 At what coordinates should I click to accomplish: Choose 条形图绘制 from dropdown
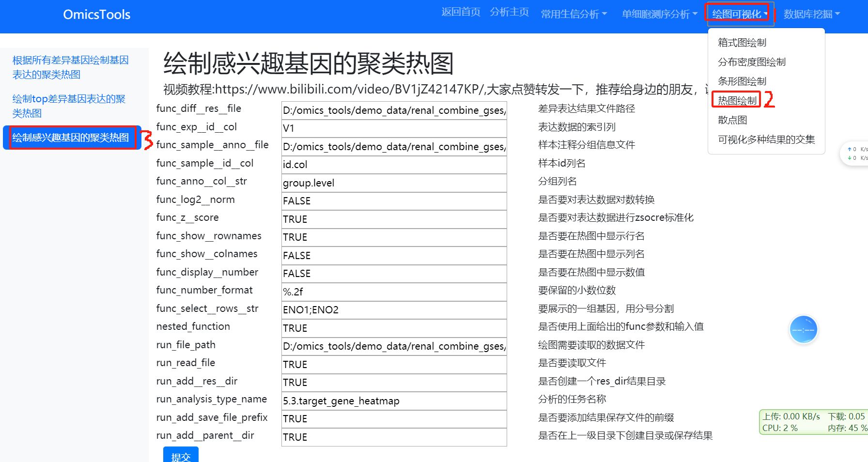click(x=742, y=81)
